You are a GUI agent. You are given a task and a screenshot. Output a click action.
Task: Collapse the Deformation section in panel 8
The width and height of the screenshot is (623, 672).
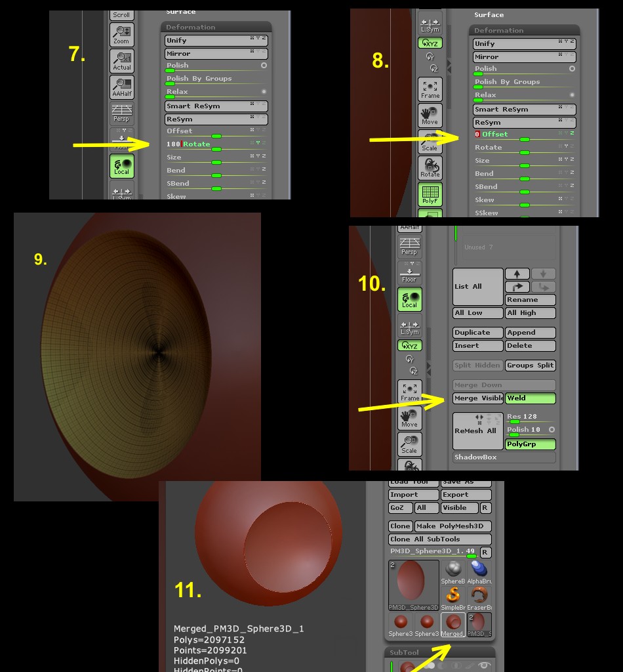tap(524, 30)
